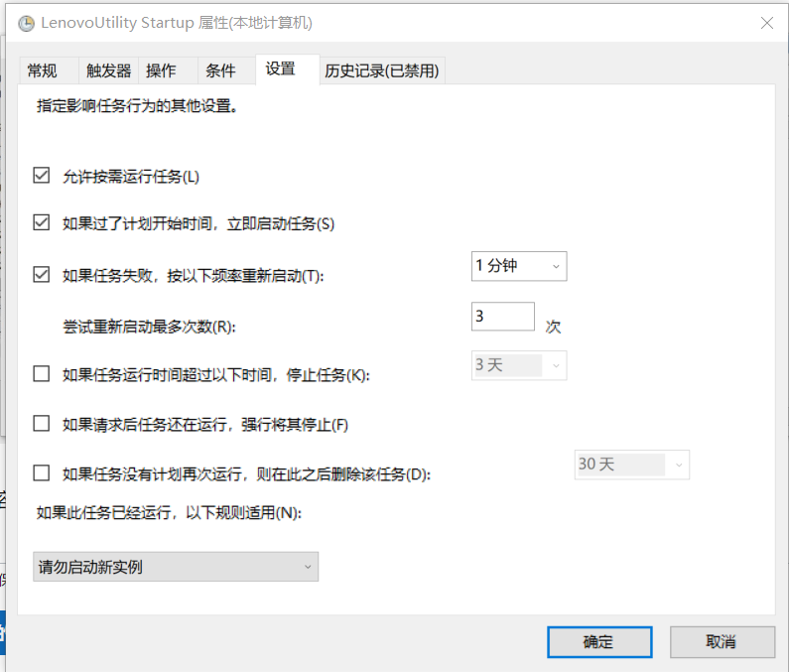Viewport: 789px width, 672px height.
Task: Toggle 允许按需运行任务(L) checkbox
Action: (42, 175)
